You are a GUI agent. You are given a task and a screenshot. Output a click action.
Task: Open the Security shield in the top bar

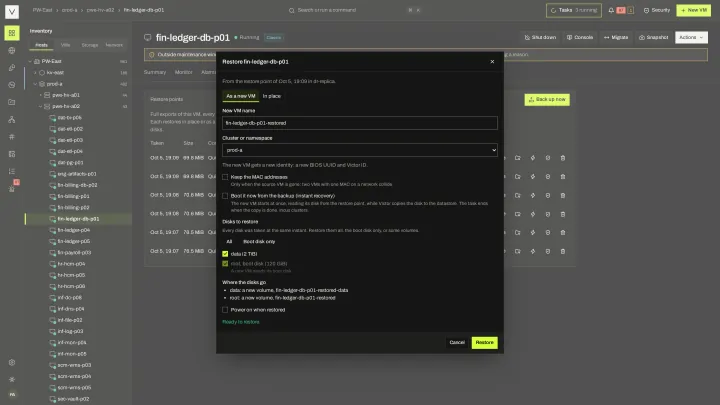click(657, 10)
